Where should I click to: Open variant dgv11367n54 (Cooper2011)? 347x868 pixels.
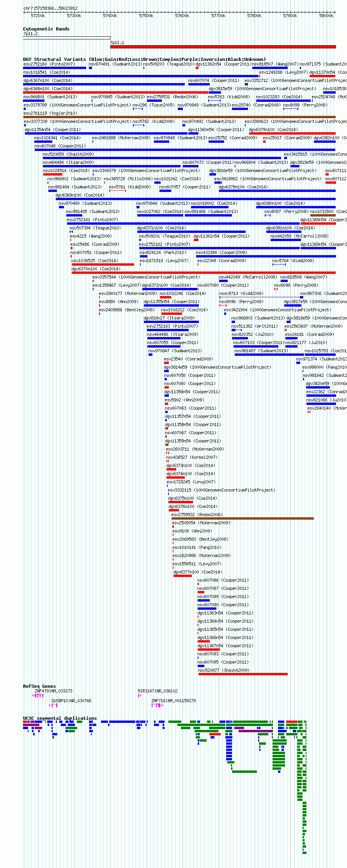click(x=225, y=646)
